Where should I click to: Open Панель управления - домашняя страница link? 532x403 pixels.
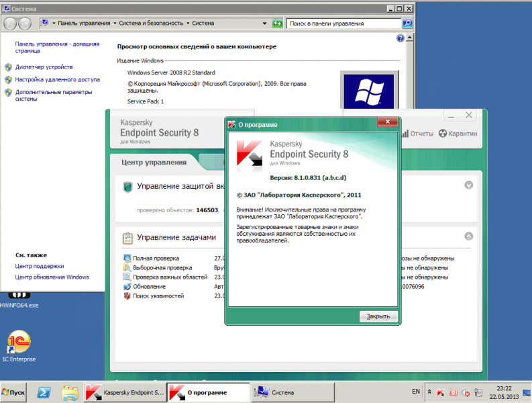click(x=57, y=47)
